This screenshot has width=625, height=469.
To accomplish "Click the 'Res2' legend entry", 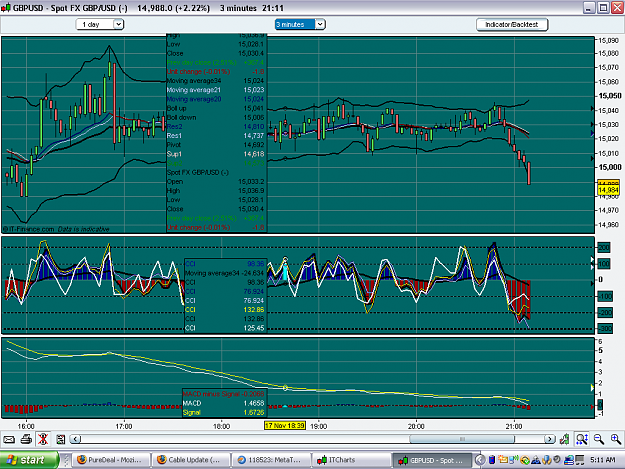I will (x=174, y=127).
